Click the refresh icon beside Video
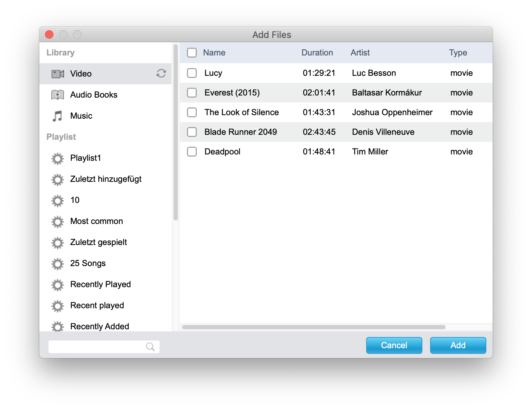The height and width of the screenshot is (410, 532). [x=161, y=73]
